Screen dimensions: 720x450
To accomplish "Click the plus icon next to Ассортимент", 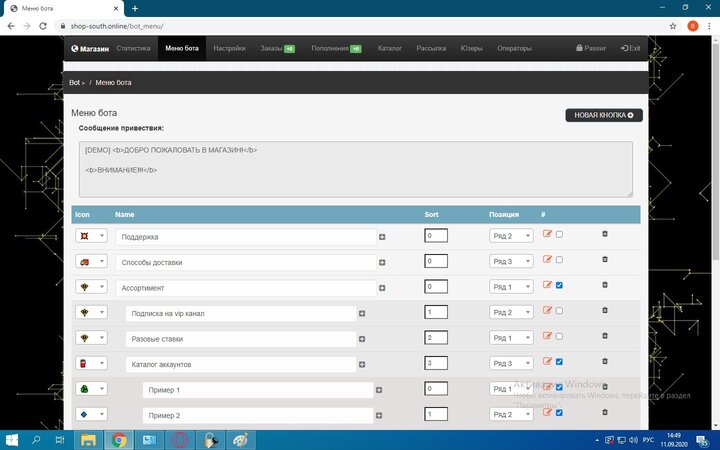I will click(x=382, y=288).
